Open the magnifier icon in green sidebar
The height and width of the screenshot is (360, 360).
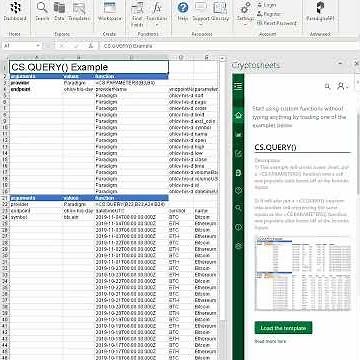(x=238, y=208)
